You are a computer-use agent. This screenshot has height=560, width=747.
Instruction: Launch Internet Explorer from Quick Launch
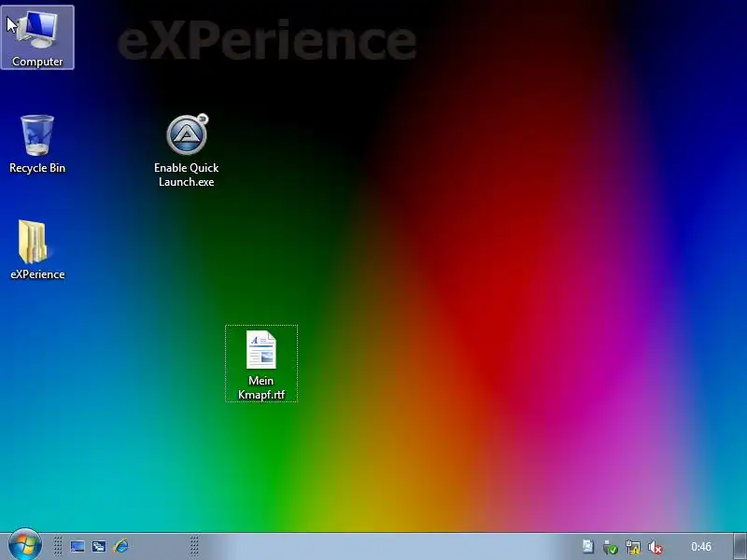tap(121, 546)
